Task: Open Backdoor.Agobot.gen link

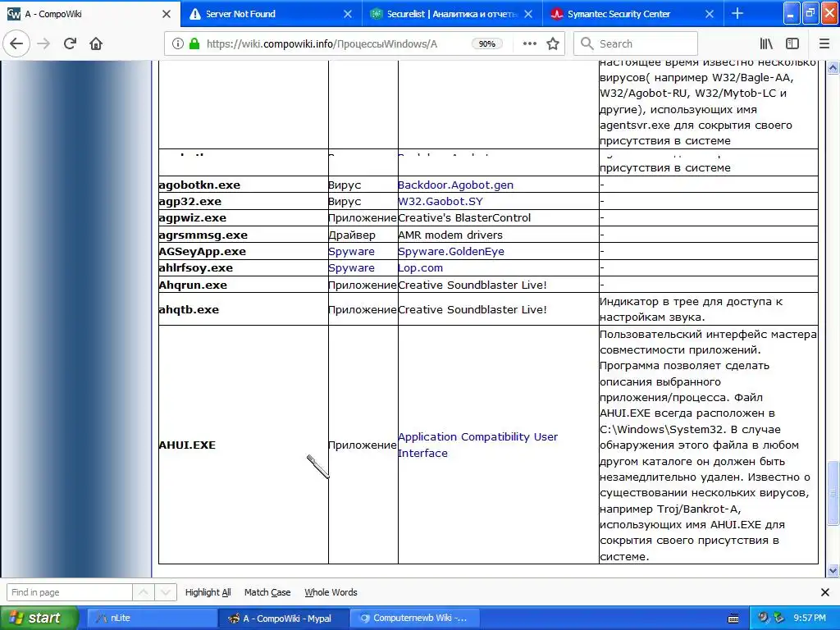Action: click(x=455, y=185)
